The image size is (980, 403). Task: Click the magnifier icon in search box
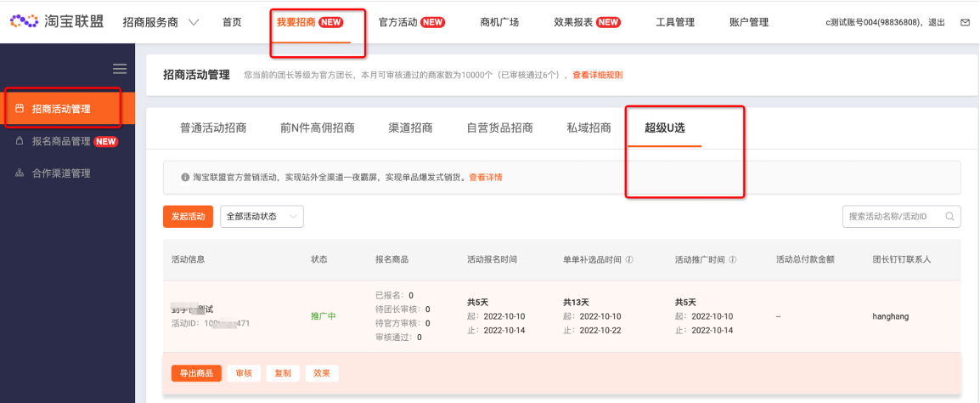(949, 217)
